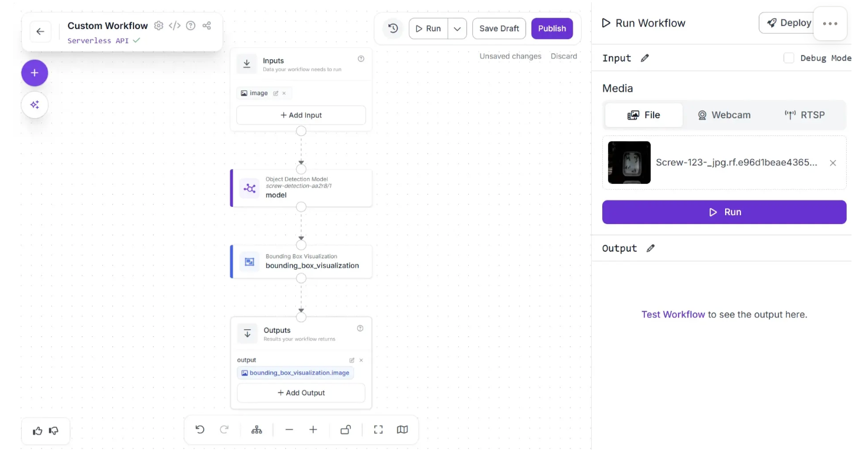Open the code view icon
The width and height of the screenshot is (868, 461).
click(x=175, y=25)
